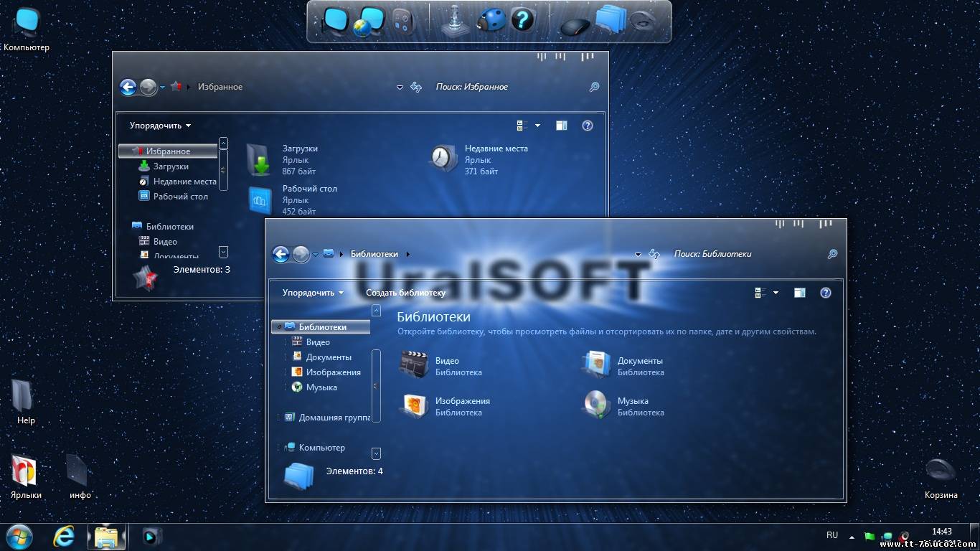The image size is (980, 551).
Task: Open help in the Библиотеки window toolbar
Action: [826, 293]
